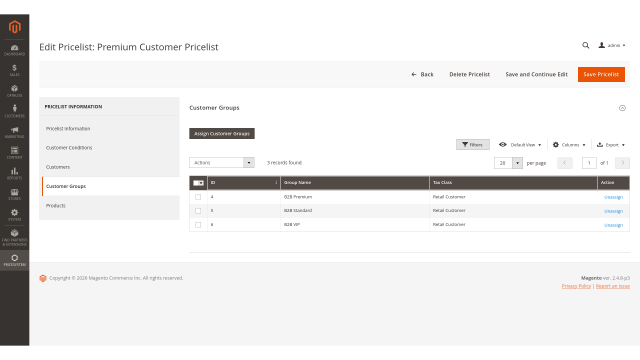
Task: Switch to the Customers tab
Action: click(110, 167)
